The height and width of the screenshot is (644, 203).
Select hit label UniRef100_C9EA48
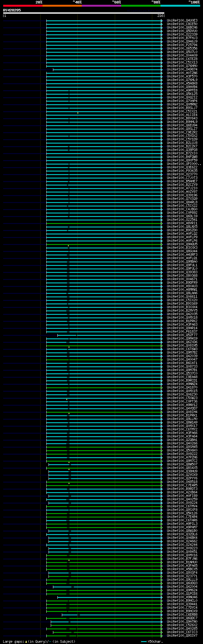point(182,377)
